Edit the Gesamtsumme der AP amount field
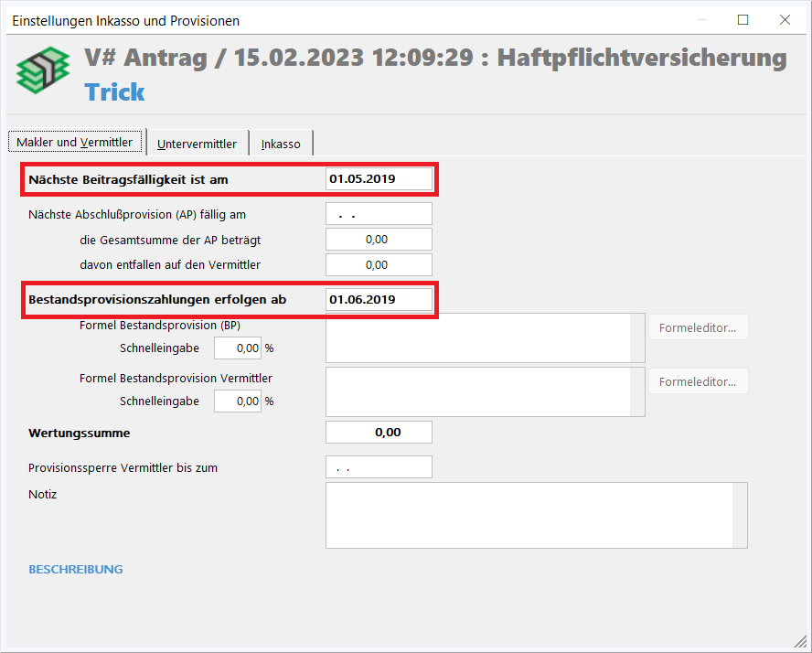Viewport: 812px width, 653px height. (x=379, y=240)
